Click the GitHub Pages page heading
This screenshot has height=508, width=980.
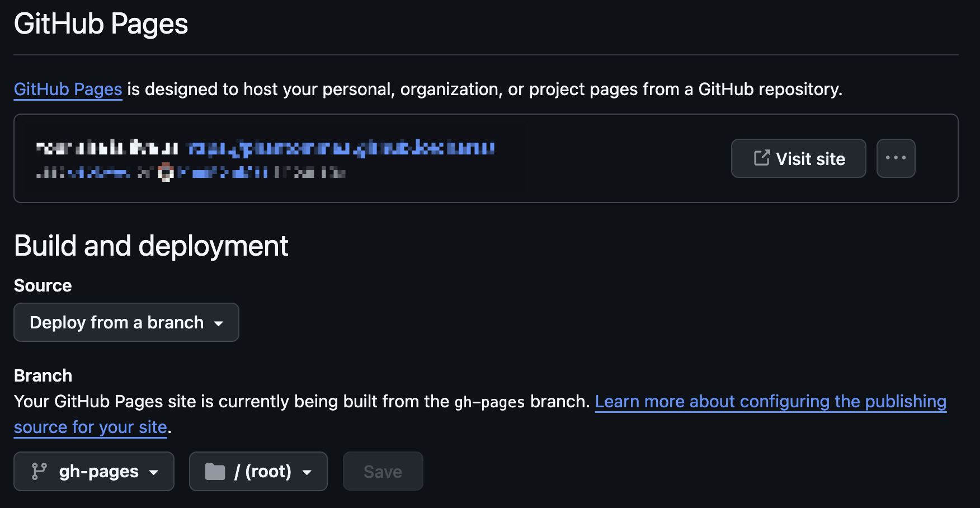pos(101,24)
